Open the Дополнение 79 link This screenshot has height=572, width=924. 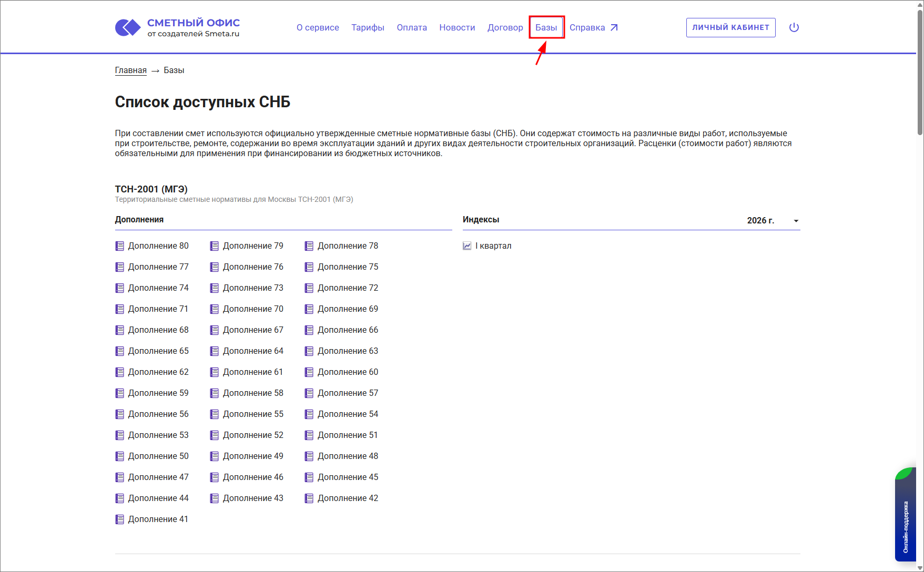coord(253,246)
